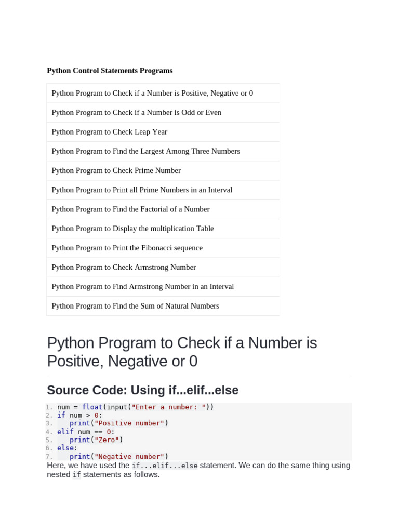Click the Odd or Even program link
Viewport: 399px width, 532px height.
(x=136, y=113)
